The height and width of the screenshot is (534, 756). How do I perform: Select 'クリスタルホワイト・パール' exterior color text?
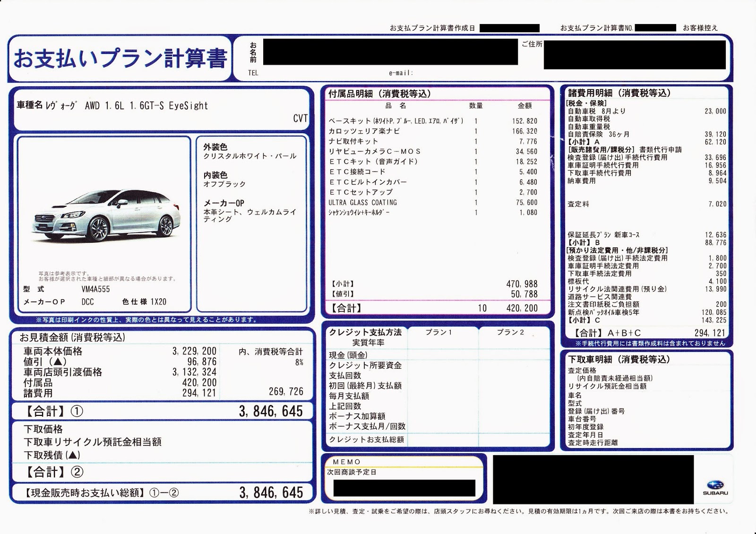click(x=250, y=156)
